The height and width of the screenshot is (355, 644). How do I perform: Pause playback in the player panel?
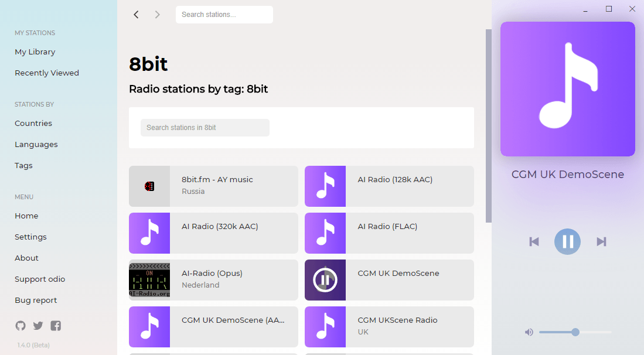coord(567,242)
